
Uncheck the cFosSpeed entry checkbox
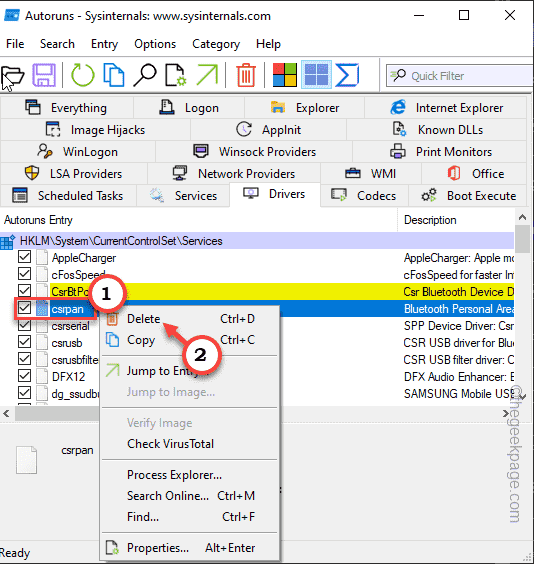[24, 274]
